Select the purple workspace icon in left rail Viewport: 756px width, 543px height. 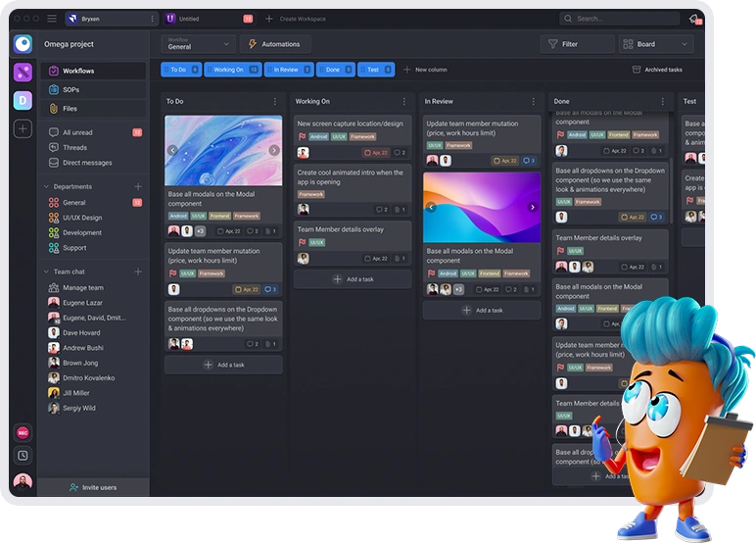click(23, 73)
